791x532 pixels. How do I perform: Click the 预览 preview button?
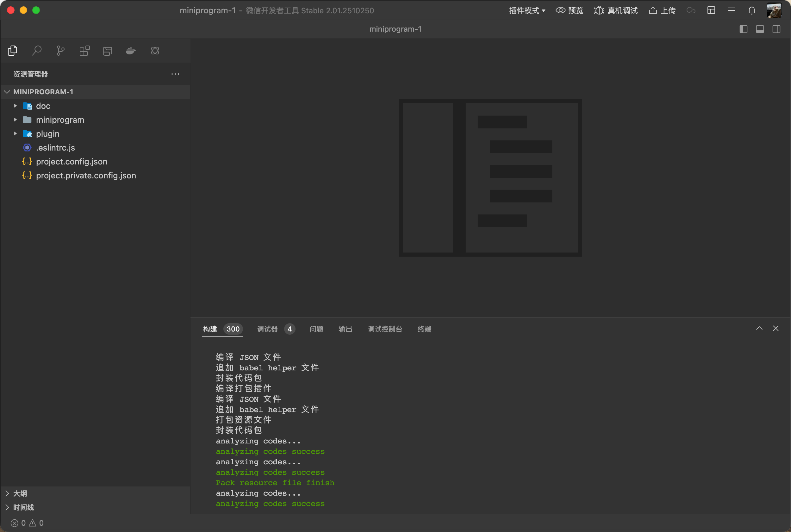coord(570,10)
